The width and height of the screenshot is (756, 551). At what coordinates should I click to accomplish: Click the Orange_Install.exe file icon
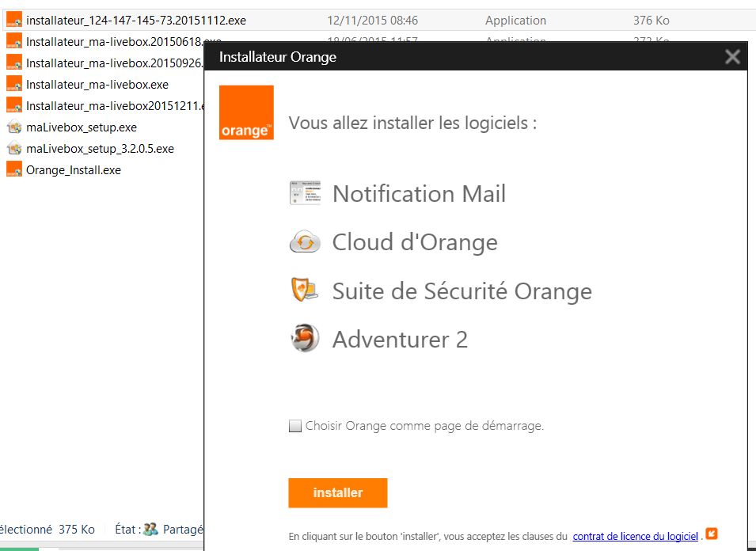[x=13, y=169]
